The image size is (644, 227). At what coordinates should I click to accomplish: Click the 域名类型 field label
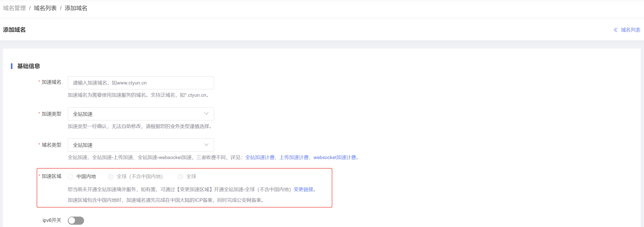tap(51, 145)
